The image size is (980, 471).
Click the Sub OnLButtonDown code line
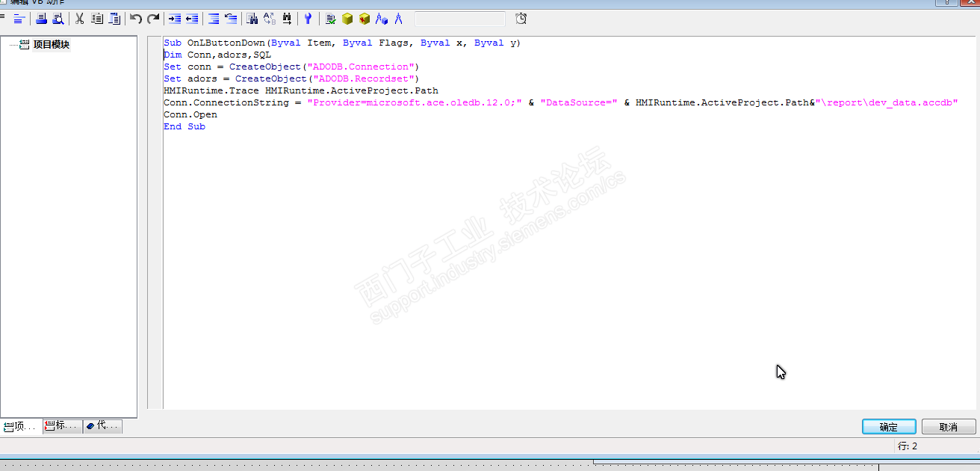click(x=342, y=43)
